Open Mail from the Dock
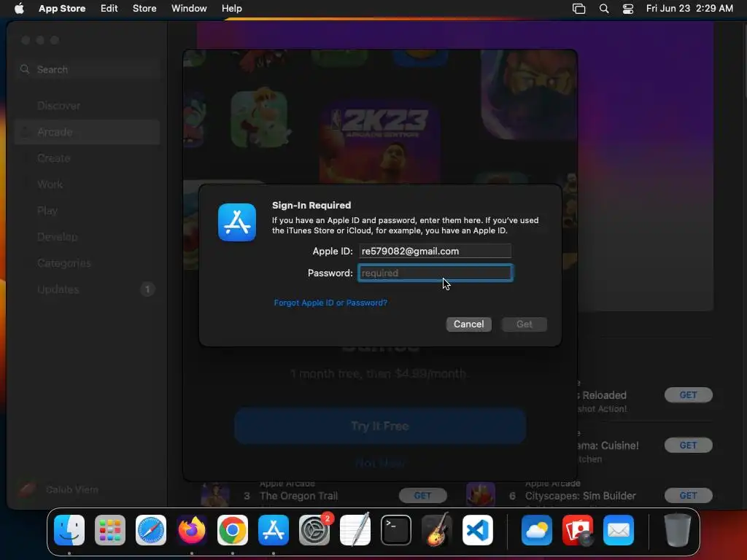747x560 pixels. 619,530
